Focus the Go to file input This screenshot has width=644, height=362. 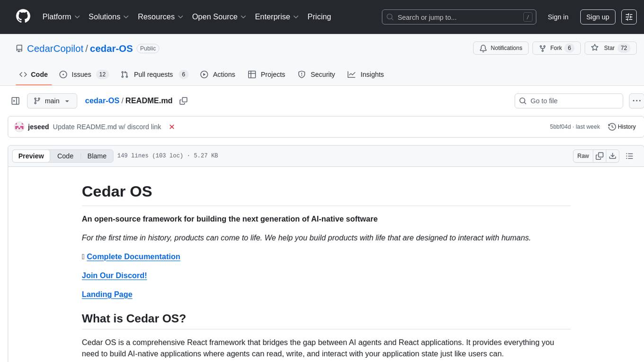point(569,101)
